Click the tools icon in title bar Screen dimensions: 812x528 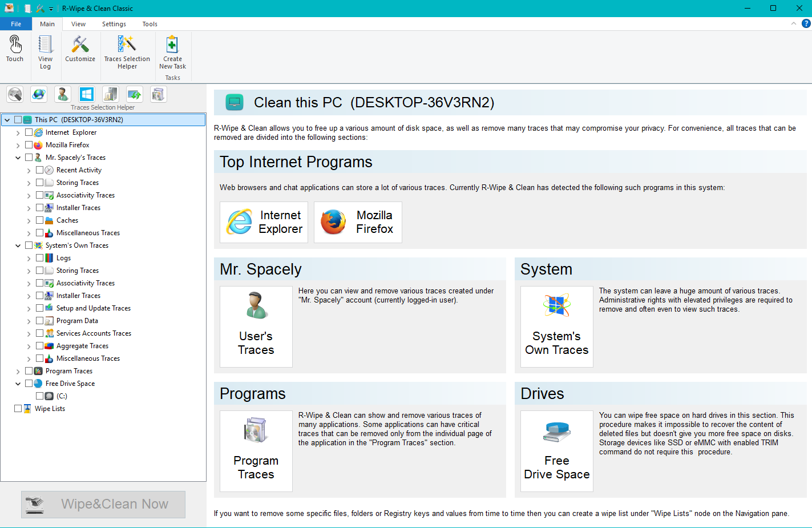click(40, 9)
